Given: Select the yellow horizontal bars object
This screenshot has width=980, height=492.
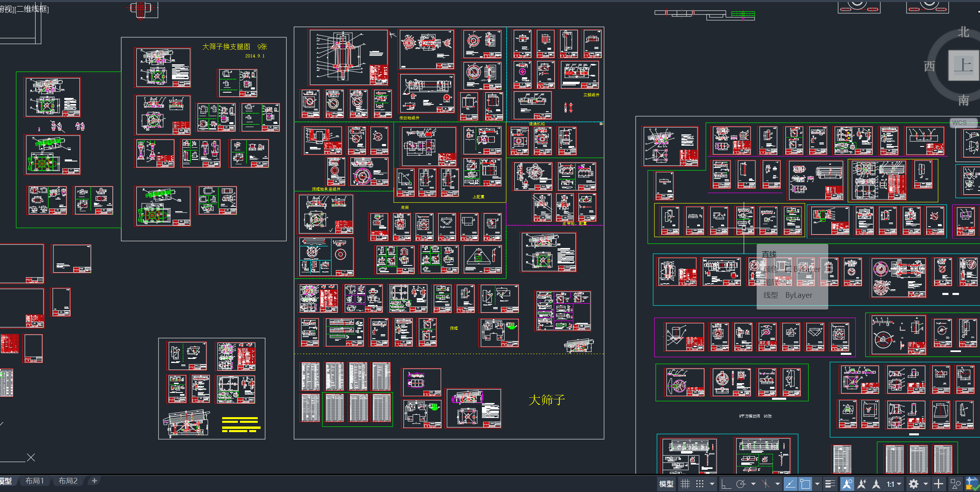Looking at the screenshot, I should click(x=241, y=424).
